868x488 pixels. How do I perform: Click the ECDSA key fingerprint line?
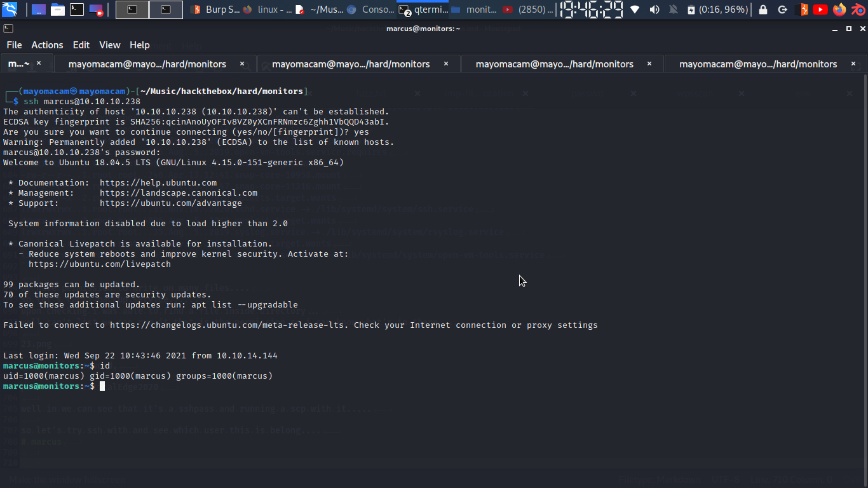click(196, 122)
